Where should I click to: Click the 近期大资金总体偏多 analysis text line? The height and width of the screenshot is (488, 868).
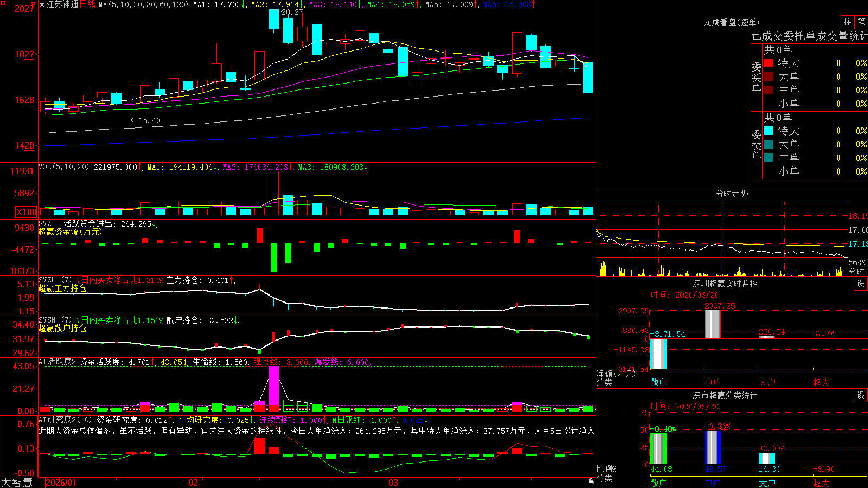coord(316,431)
